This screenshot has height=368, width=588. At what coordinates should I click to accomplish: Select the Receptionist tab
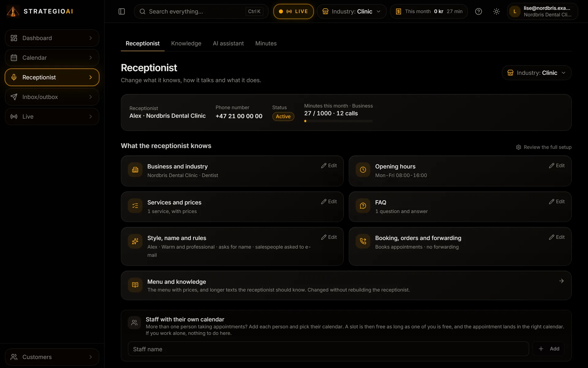142,44
